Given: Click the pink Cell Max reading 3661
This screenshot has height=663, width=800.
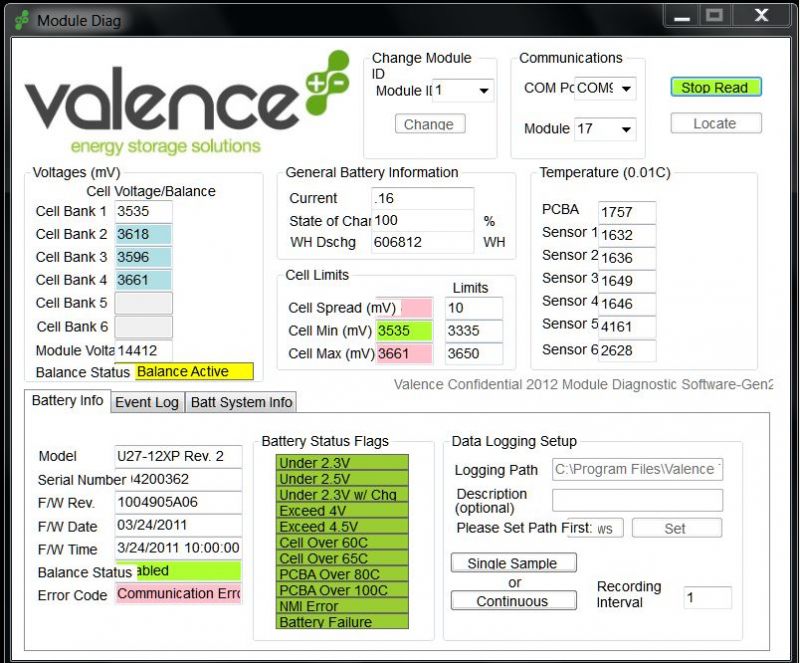Looking at the screenshot, I should pos(404,354).
